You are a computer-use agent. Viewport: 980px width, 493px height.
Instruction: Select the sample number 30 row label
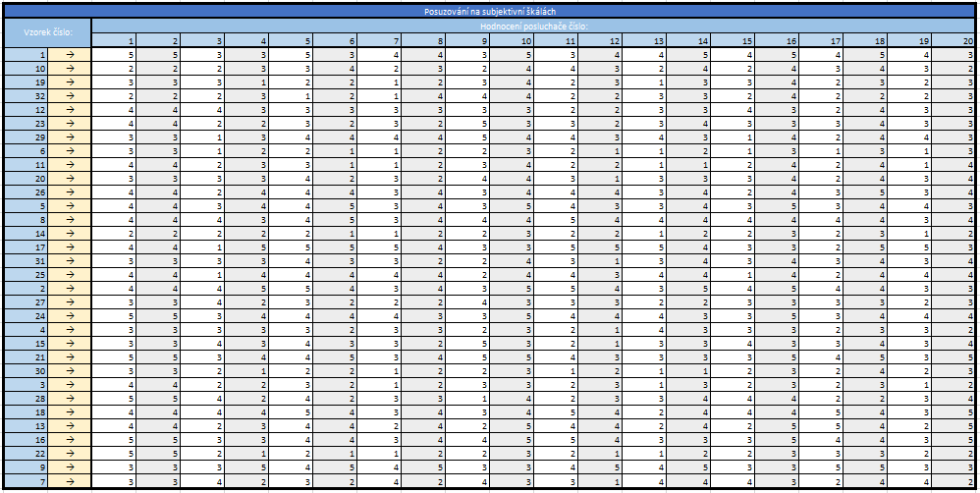point(27,371)
